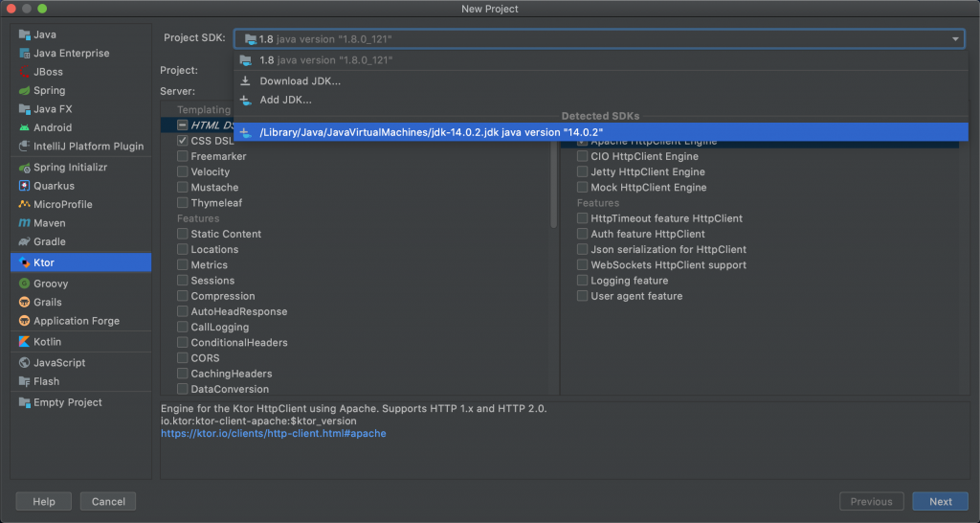Viewport: 980px width, 523px height.
Task: Enable CIO HttpClient Engine
Action: [583, 156]
